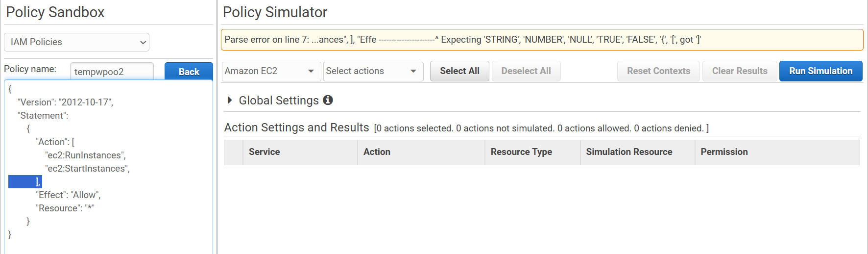This screenshot has height=254, width=868.
Task: Place cursor on the ec2:RunInstances line
Action: 85,155
